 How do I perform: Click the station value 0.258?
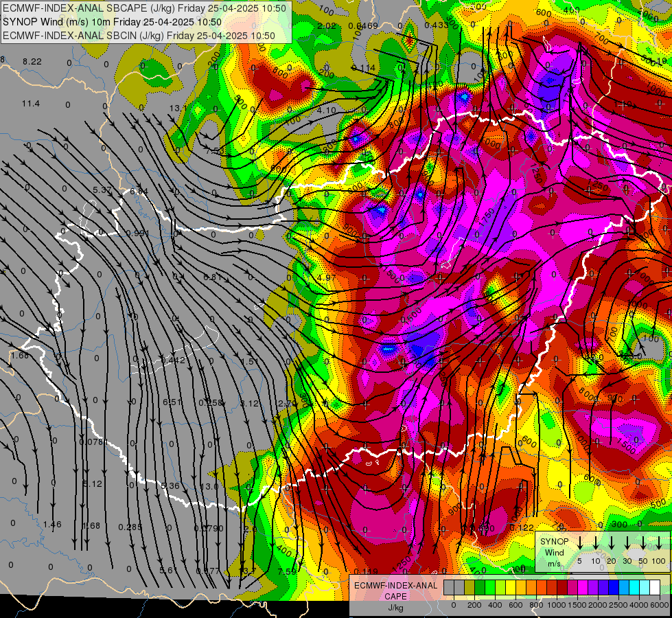coord(211,402)
